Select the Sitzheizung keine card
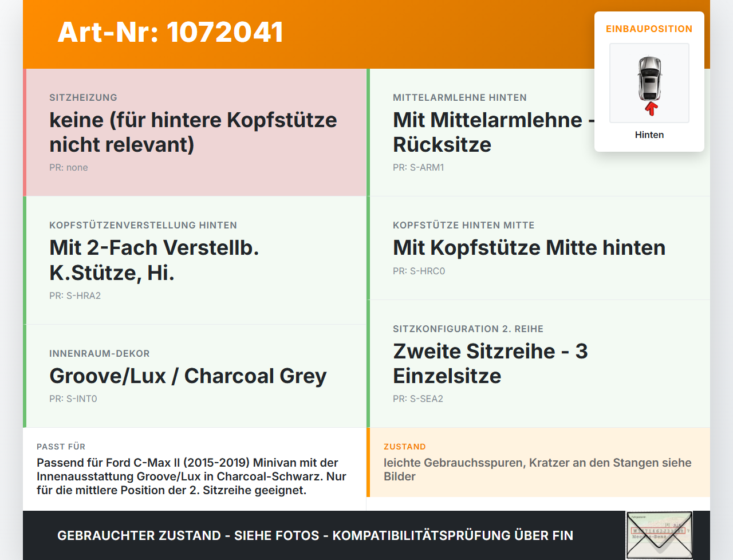The image size is (733, 560). [x=195, y=132]
